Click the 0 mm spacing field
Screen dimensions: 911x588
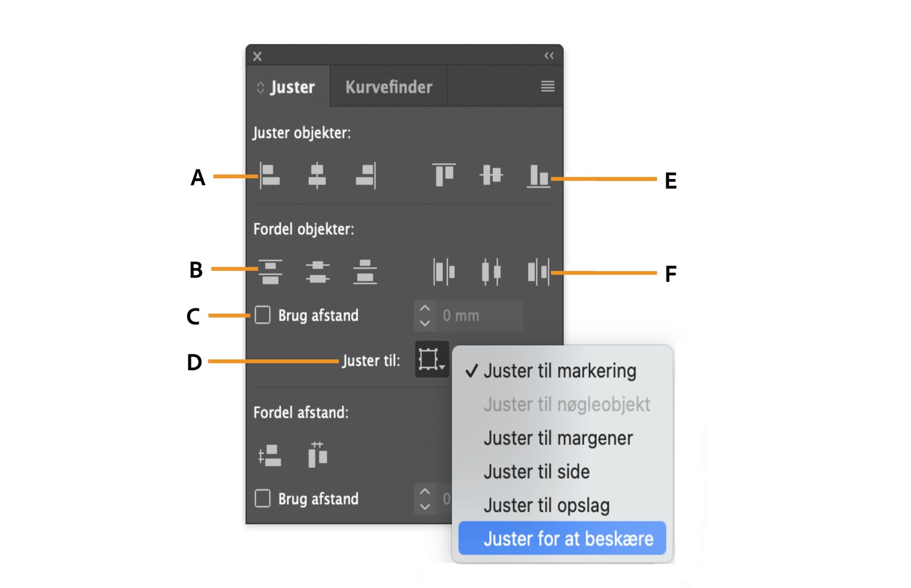(x=479, y=315)
